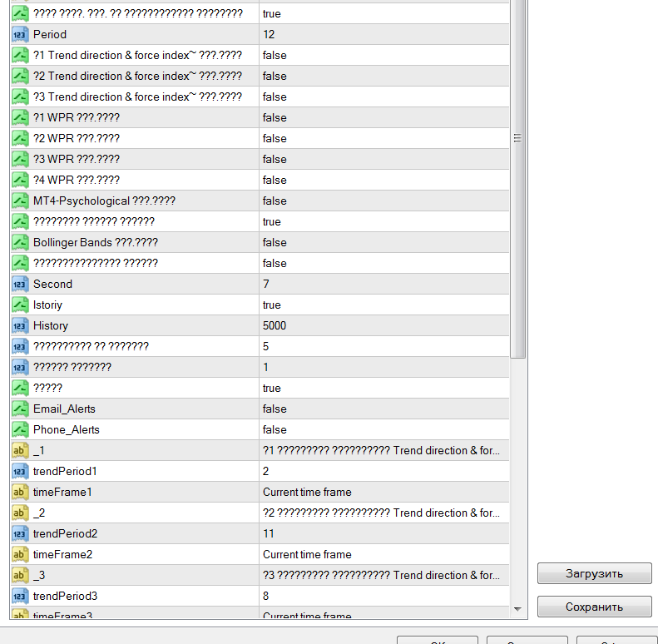This screenshot has width=658, height=644.
Task: Click the scroll down arrow of parameter list
Action: 517,609
